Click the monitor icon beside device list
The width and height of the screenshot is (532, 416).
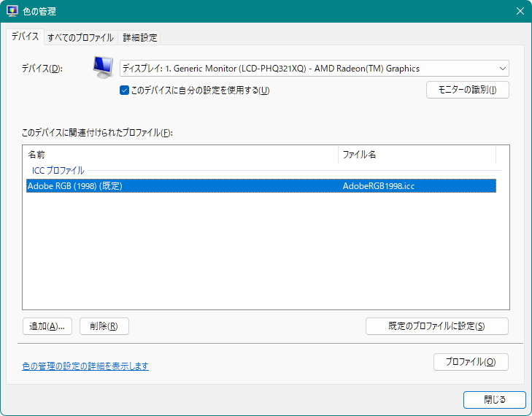[x=103, y=68]
